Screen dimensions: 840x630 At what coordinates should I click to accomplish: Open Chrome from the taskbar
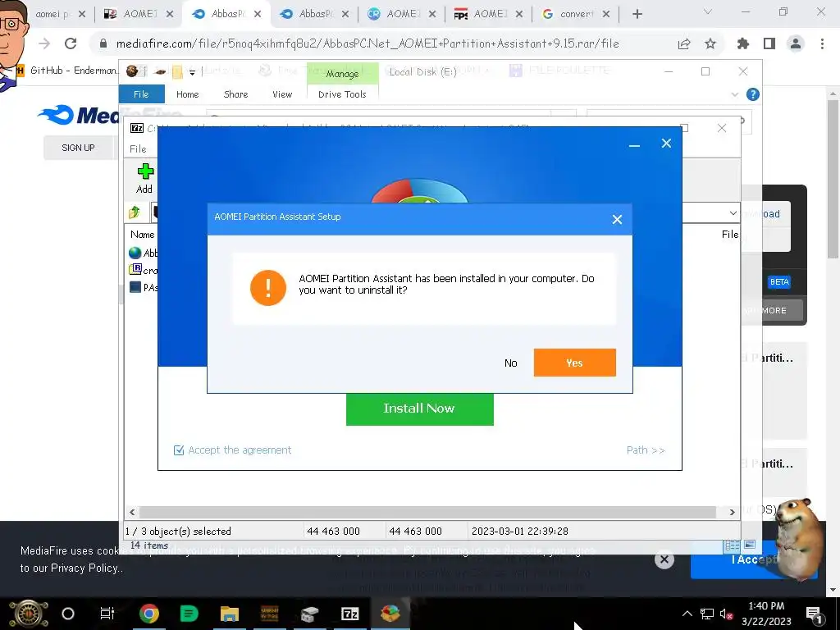coord(149,614)
